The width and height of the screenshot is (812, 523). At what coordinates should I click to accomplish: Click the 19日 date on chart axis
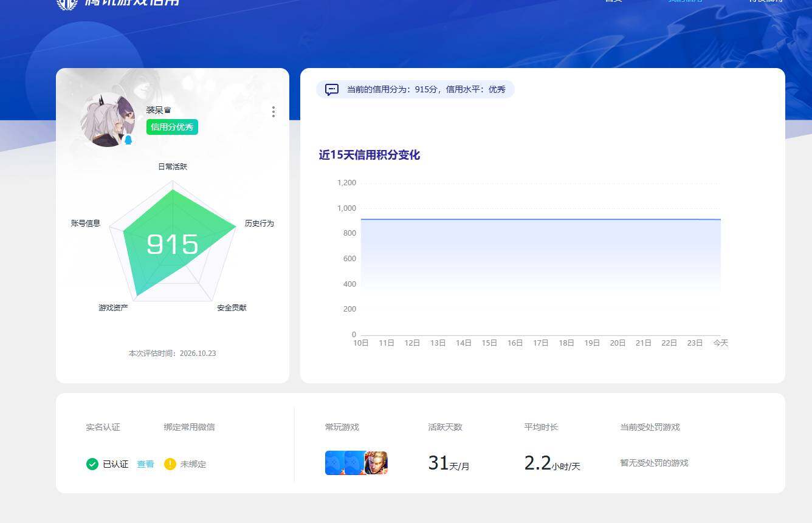(592, 343)
